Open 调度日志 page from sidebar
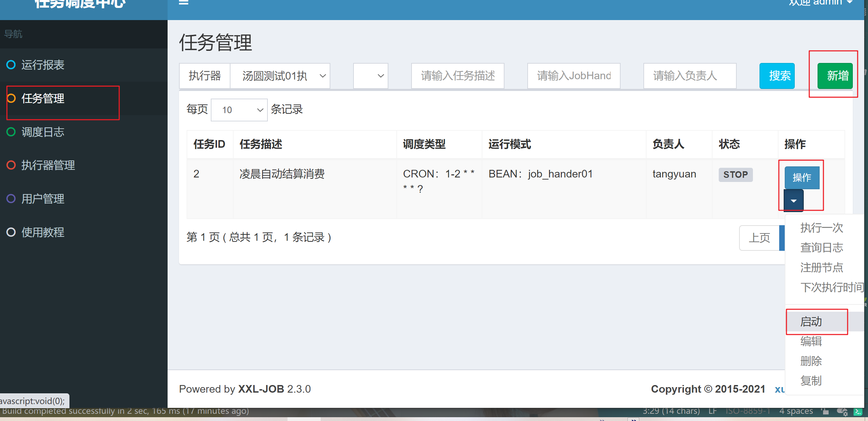 coord(84,132)
